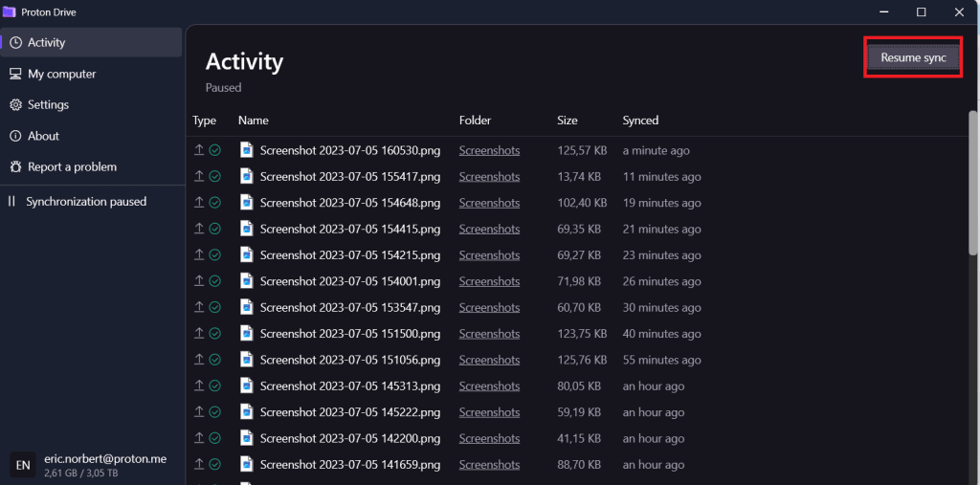Click the 2,61 GB / 3,05 TB storage text
Screen dimensions: 980x485
pyautogui.click(x=81, y=474)
